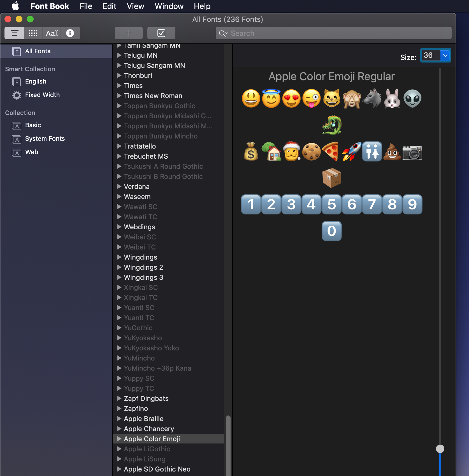Open the File menu
Viewport: 469px width, 476px height.
pos(86,6)
